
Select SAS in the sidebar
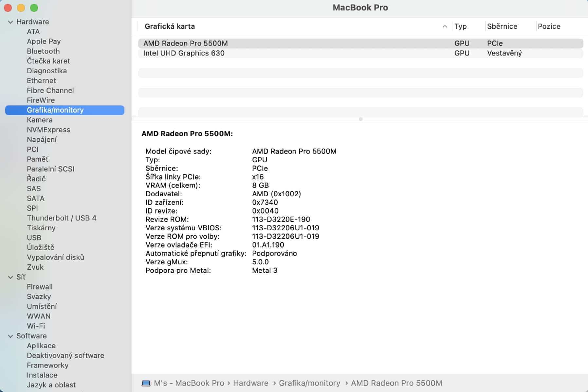click(34, 189)
